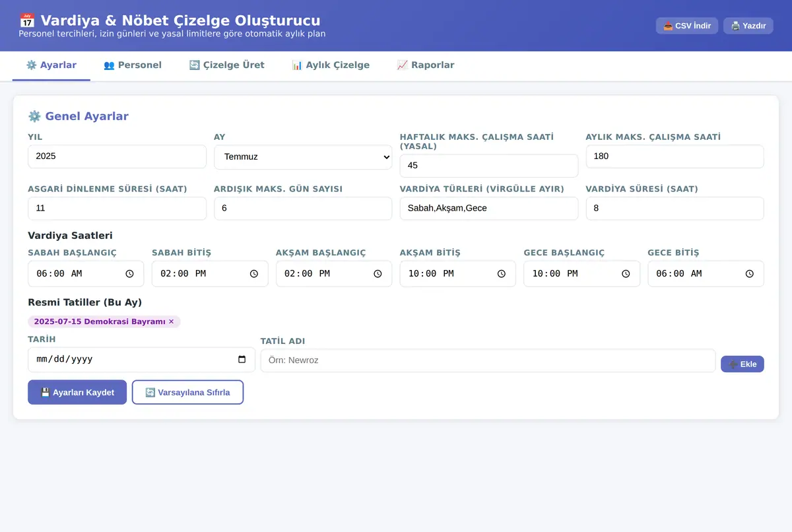The image size is (792, 532).
Task: Open the Raporlar tab
Action: (426, 65)
